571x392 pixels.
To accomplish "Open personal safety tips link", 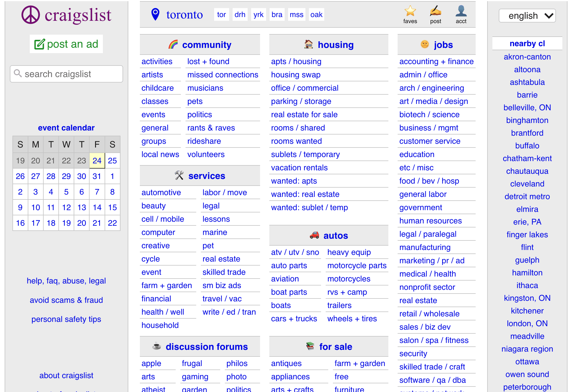I will pyautogui.click(x=66, y=319).
